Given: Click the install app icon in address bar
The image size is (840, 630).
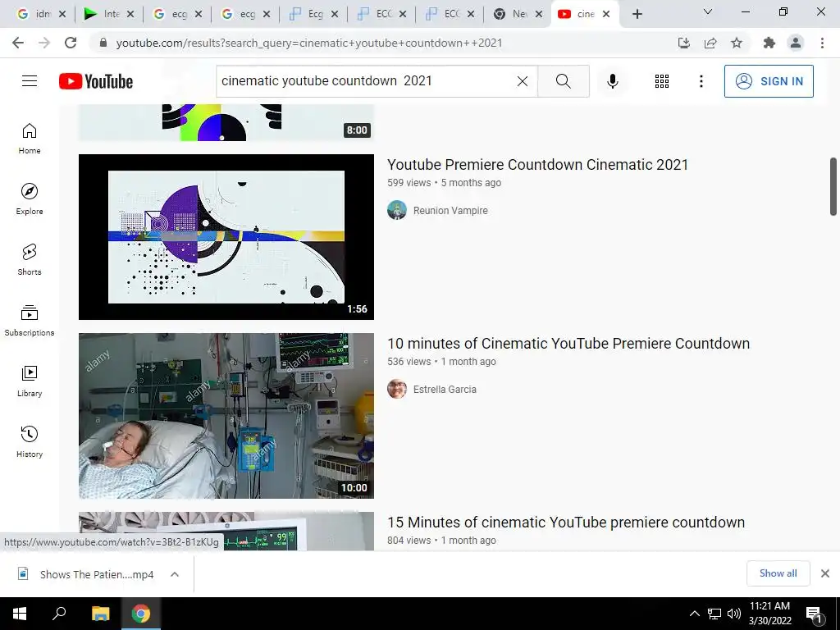Looking at the screenshot, I should click(684, 43).
